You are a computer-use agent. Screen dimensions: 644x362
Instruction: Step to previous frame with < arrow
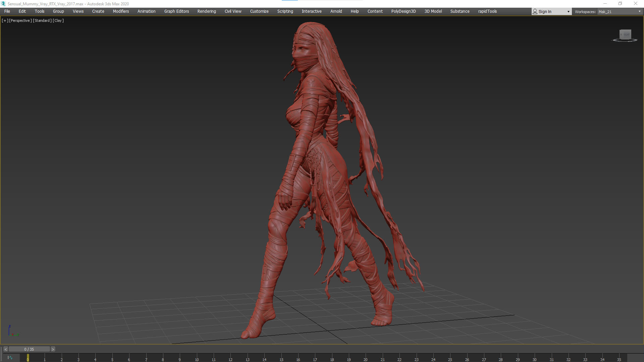pyautogui.click(x=6, y=349)
